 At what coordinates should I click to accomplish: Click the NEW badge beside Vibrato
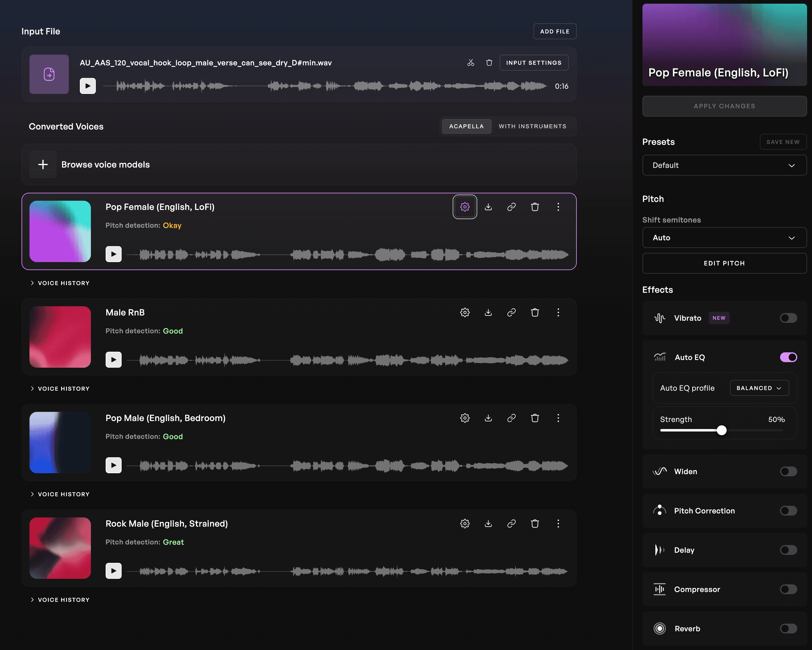pyautogui.click(x=719, y=318)
